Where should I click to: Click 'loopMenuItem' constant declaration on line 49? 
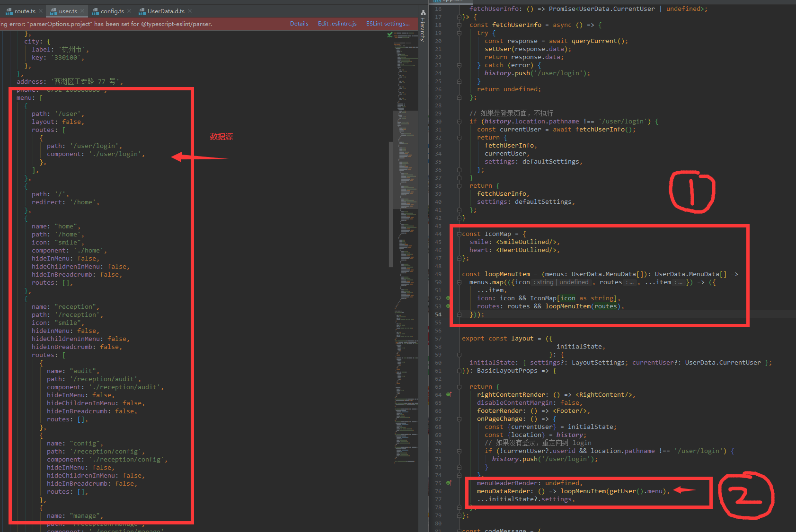tap(507, 274)
